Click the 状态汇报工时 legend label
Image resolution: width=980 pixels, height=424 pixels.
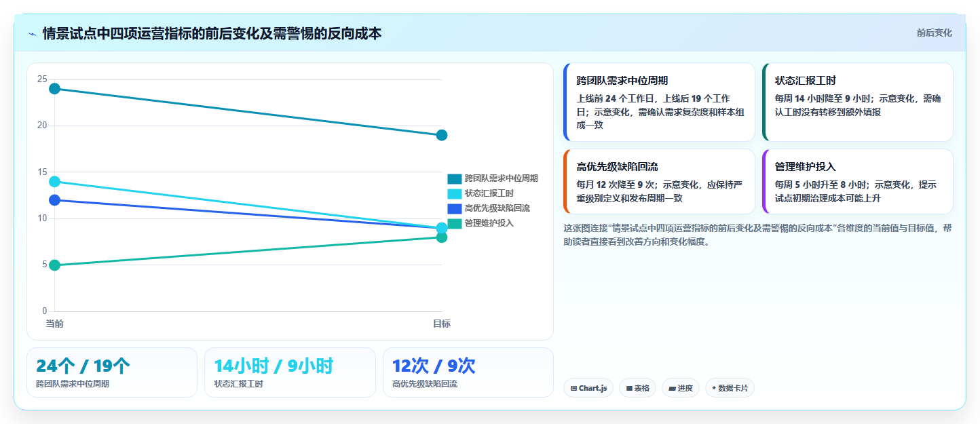tap(489, 193)
